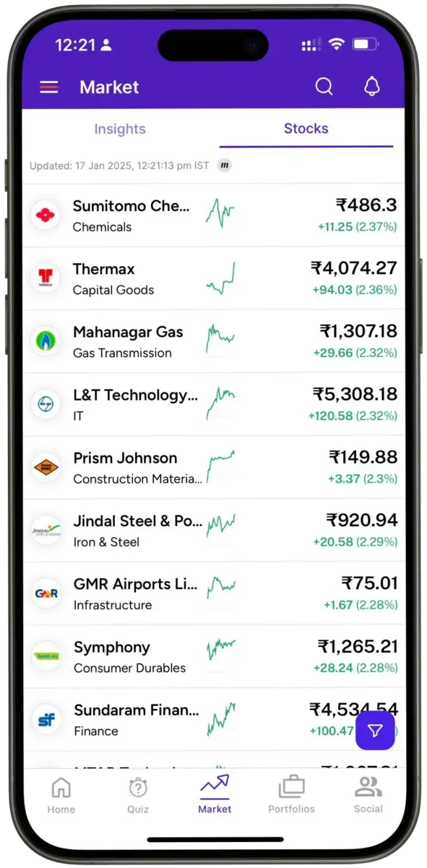427x868 pixels.
Task: View L&T Technology sparkline chart
Action: tap(220, 404)
